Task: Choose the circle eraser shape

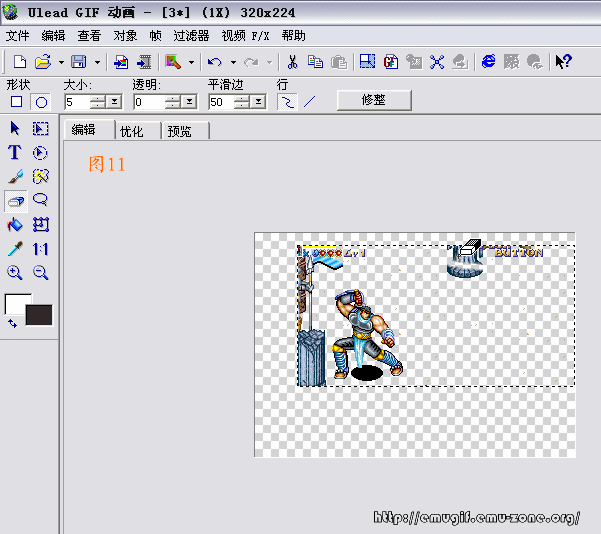Action: pos(41,102)
